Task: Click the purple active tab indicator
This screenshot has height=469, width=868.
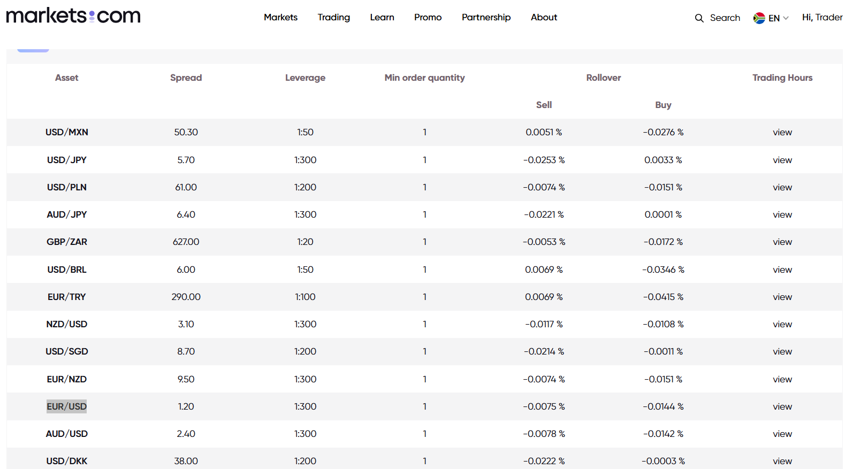Action: 33,50
